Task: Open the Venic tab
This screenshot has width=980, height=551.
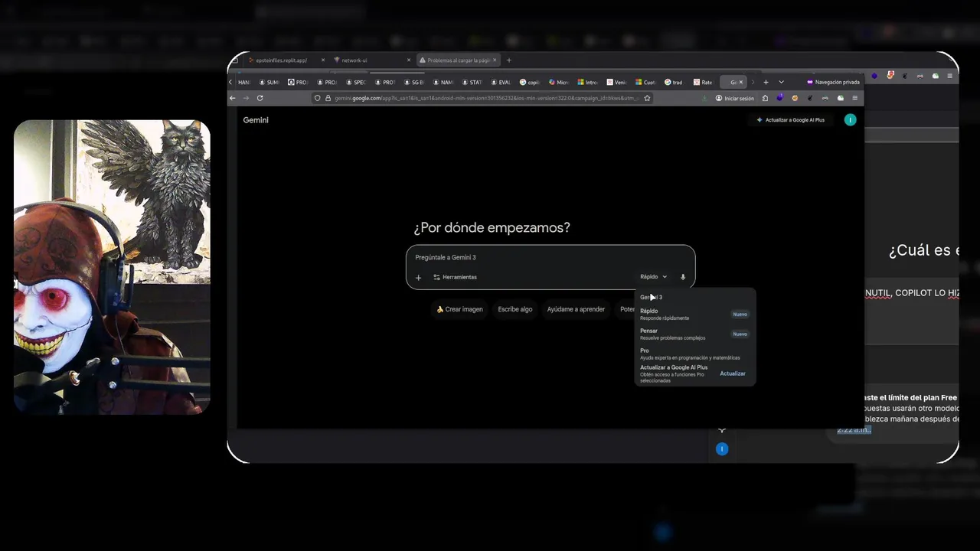Action: tap(617, 82)
